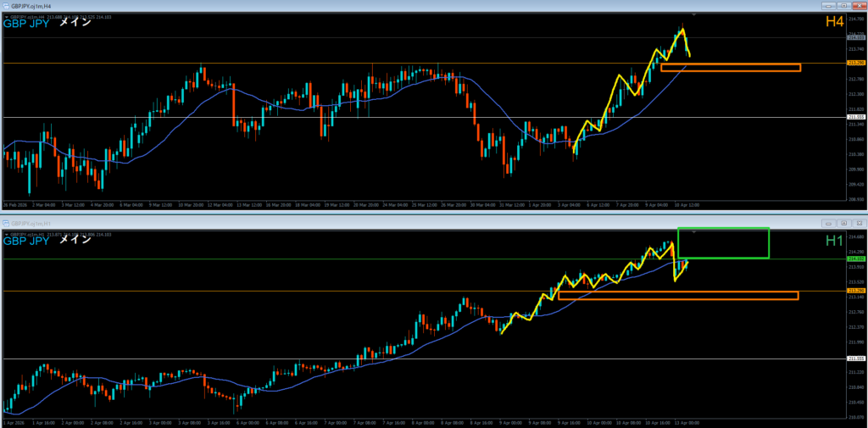Close the GBPJPY H1 chart window
The image size is (868, 428).
click(858, 222)
